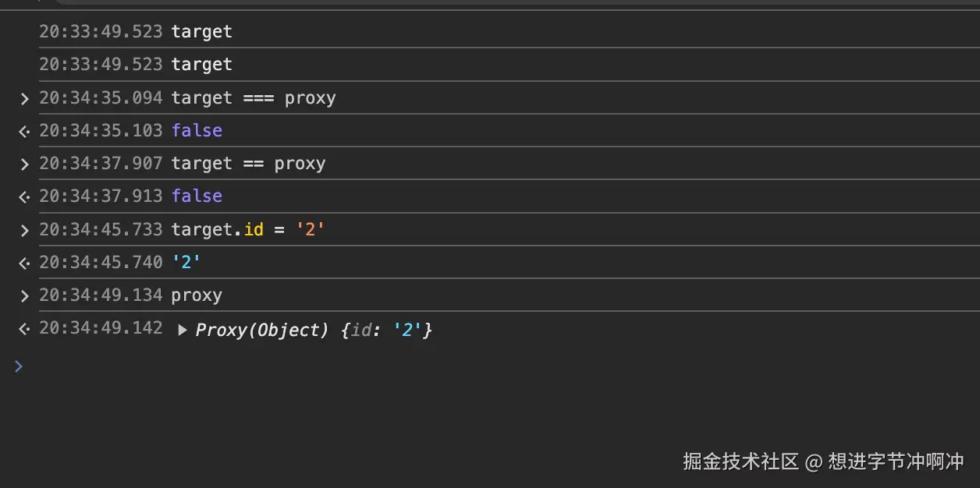Screen dimensions: 980x488
Task: Click the 20:34:49.134 timestamp
Action: point(101,295)
